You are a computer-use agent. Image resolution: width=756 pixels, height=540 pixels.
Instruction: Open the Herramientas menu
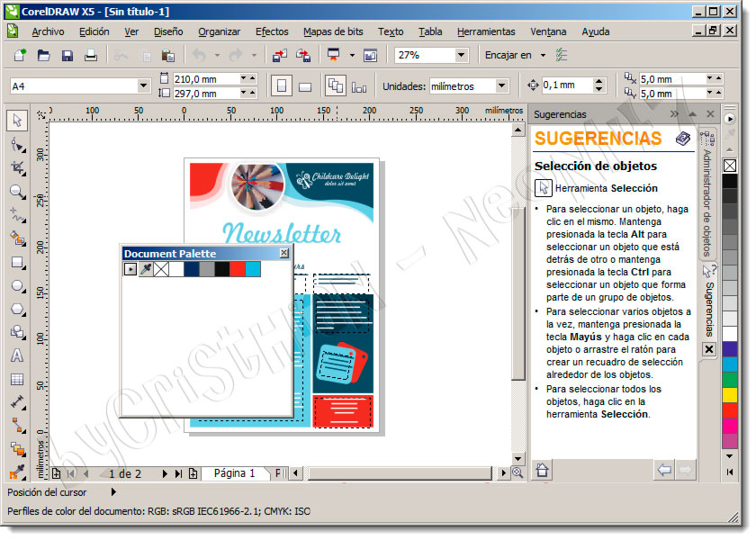coord(486,31)
